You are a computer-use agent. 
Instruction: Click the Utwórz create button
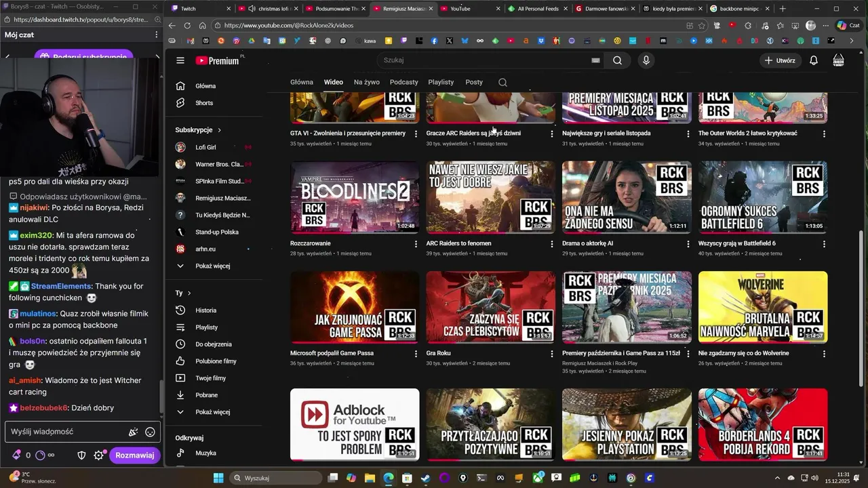[780, 60]
